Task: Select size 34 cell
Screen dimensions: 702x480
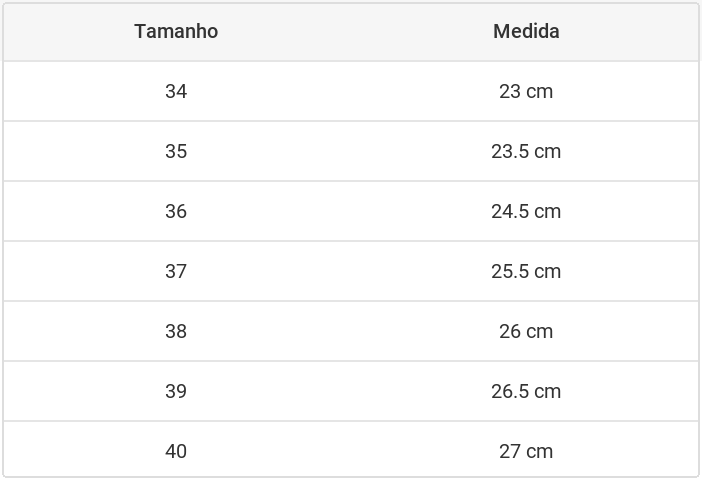Action: [x=176, y=91]
